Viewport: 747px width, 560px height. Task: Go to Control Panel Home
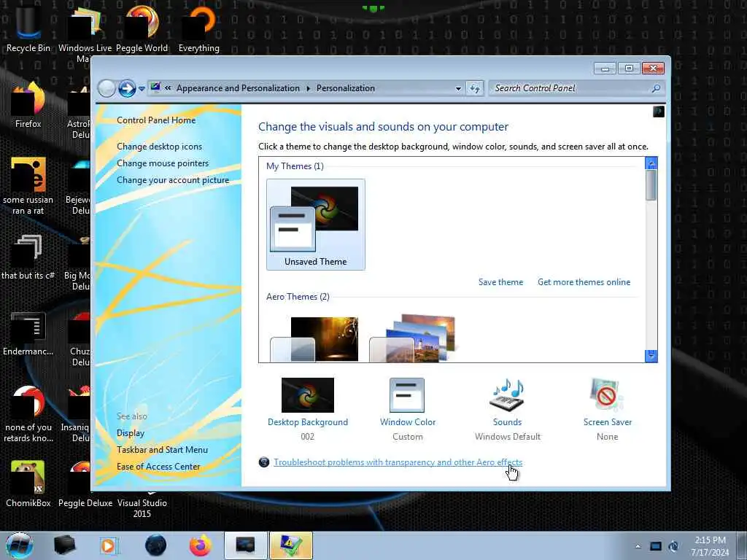point(156,120)
